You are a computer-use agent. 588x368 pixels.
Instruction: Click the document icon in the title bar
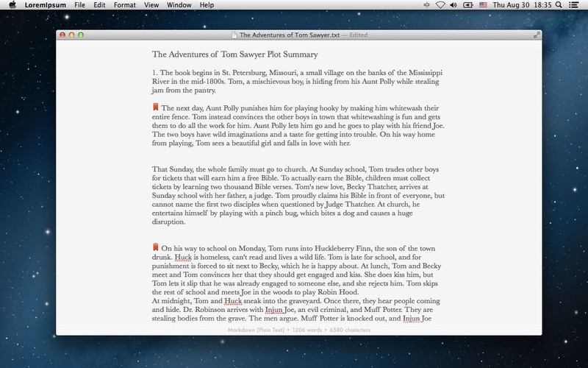pyautogui.click(x=234, y=35)
